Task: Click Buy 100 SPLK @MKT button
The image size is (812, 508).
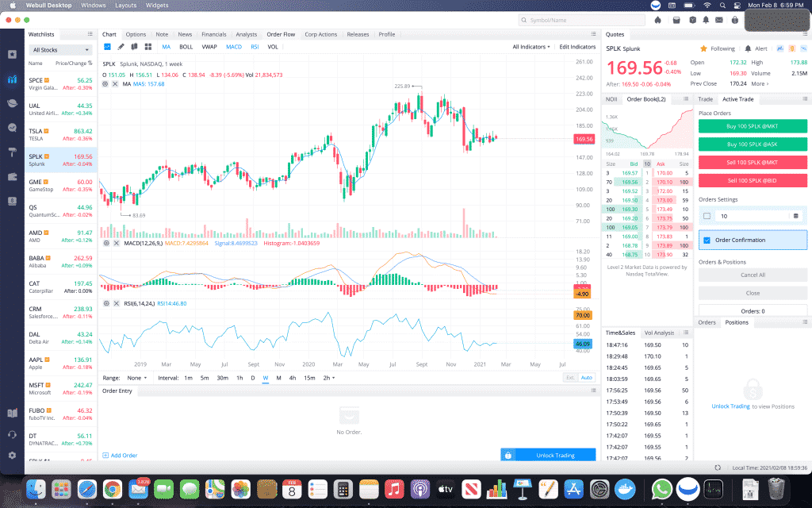Action: click(753, 126)
